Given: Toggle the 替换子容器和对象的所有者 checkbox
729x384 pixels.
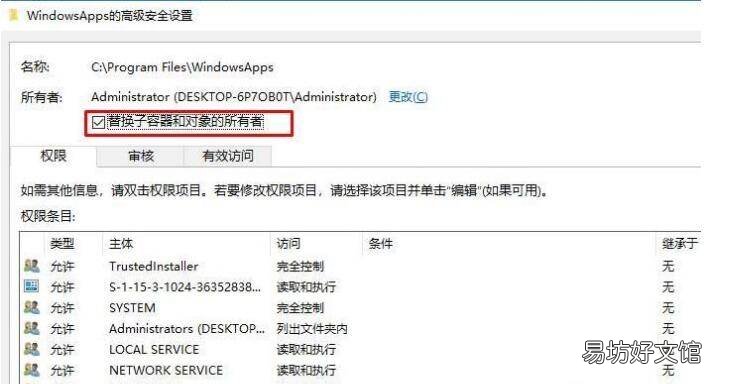Looking at the screenshot, I should tap(98, 122).
